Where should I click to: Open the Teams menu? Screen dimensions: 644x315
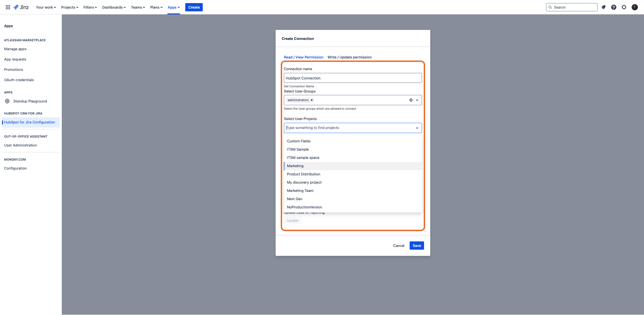click(138, 7)
